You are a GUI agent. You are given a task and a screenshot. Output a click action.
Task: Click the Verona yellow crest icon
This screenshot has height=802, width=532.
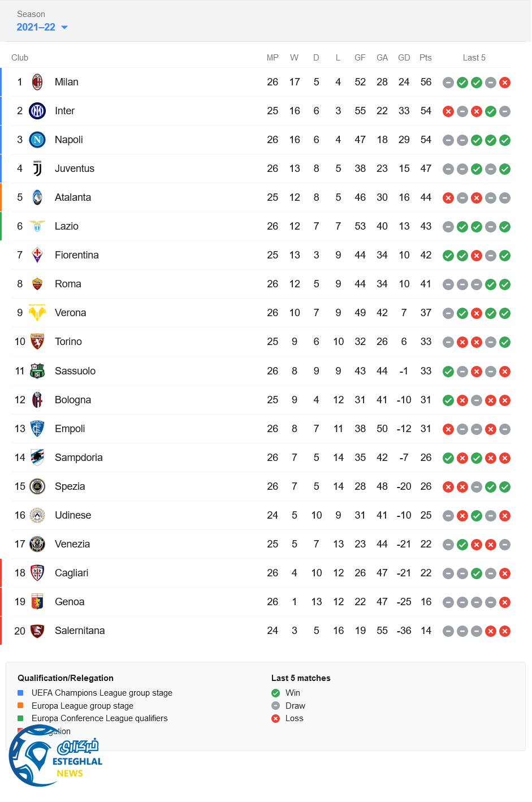[x=37, y=313]
